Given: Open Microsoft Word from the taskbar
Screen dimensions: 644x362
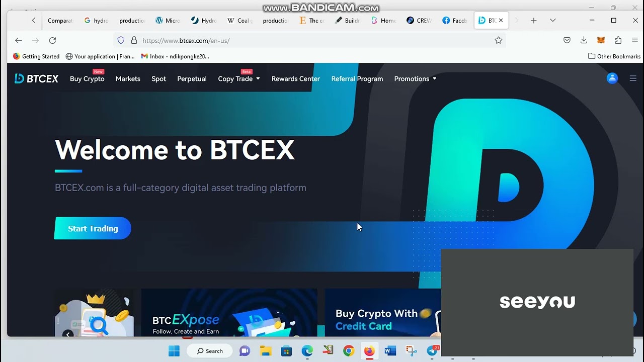Looking at the screenshot, I should [390, 351].
